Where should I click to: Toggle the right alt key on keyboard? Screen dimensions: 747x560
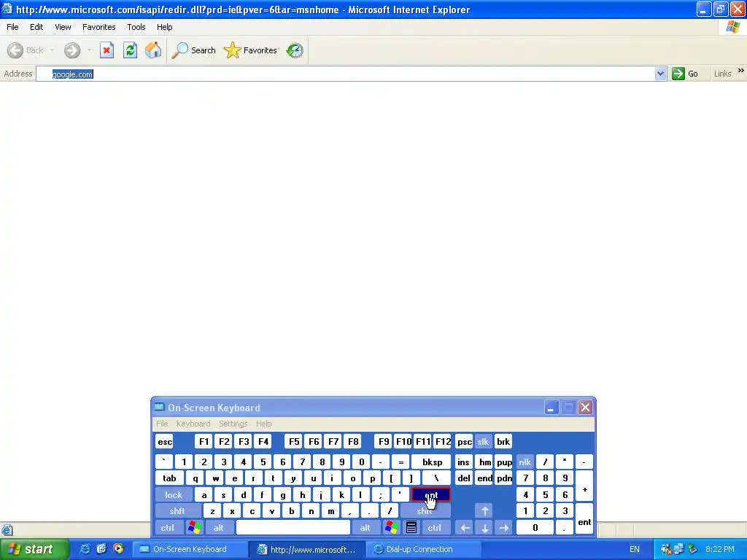(x=365, y=528)
